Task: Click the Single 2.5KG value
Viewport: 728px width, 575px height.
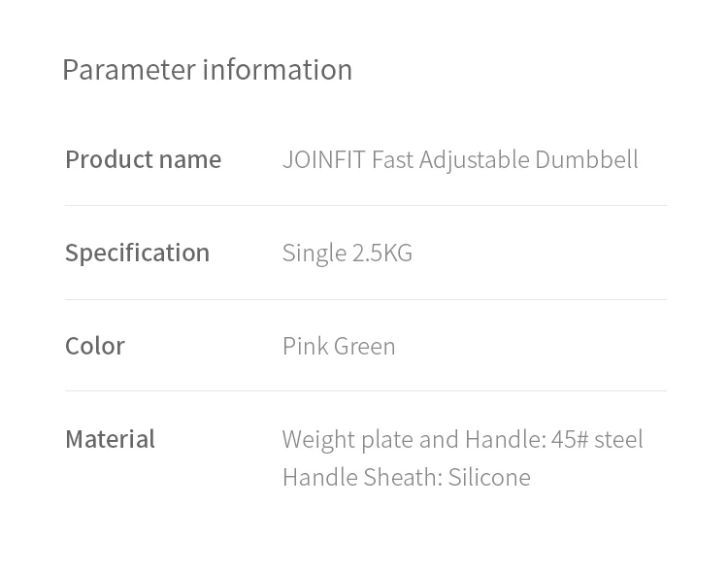Action: 347,254
